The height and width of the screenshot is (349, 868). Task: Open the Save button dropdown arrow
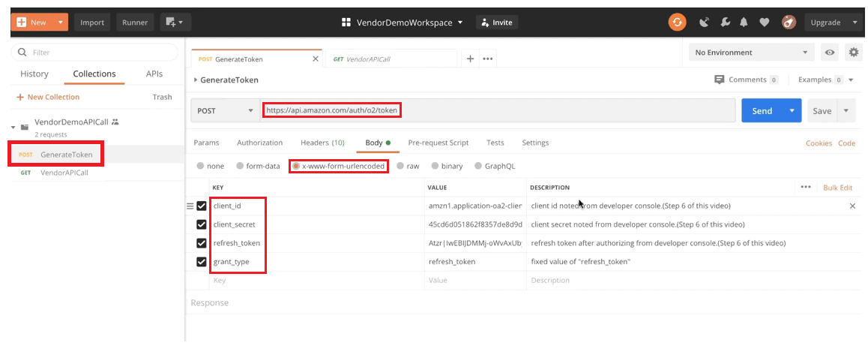[x=846, y=111]
